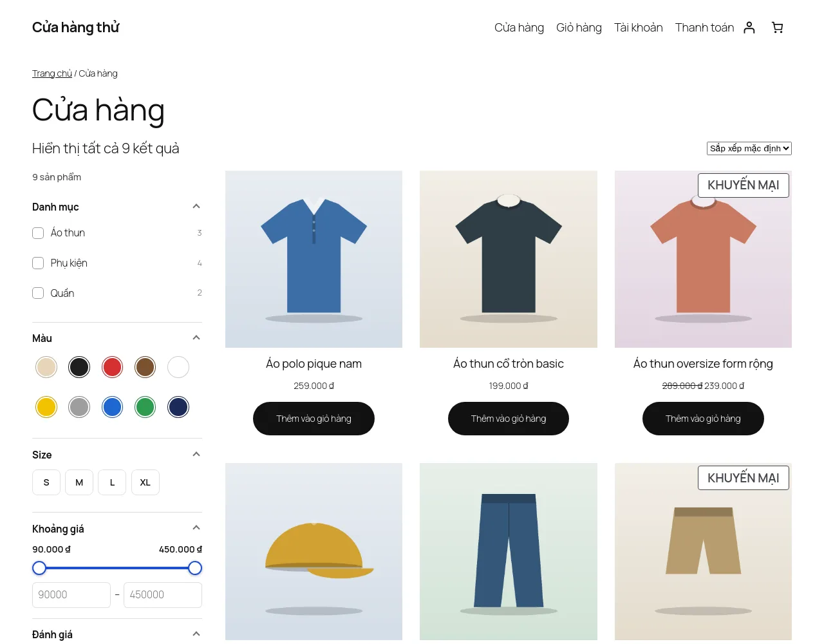
Task: Pick the gray color swatch
Action: [x=79, y=407]
